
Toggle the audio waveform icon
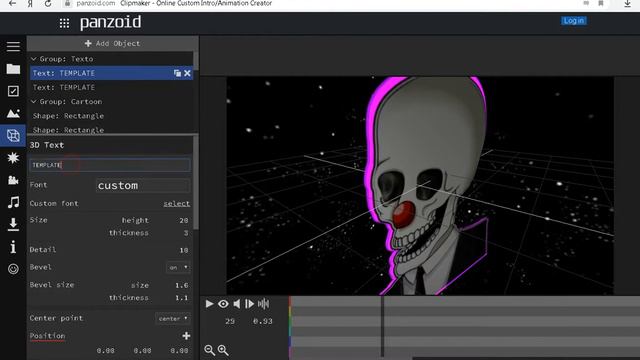tap(264, 304)
